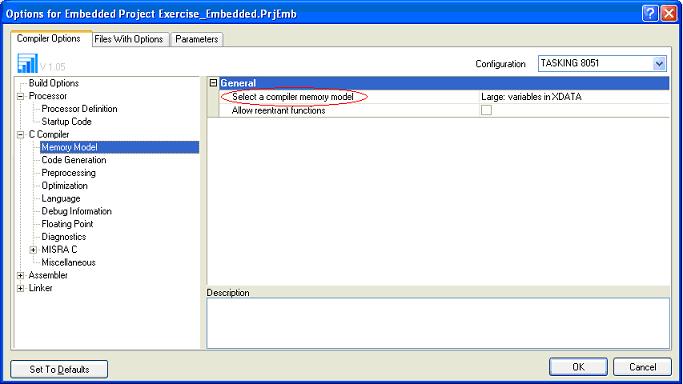Click the Large: variables in XDATA value

tap(531, 97)
